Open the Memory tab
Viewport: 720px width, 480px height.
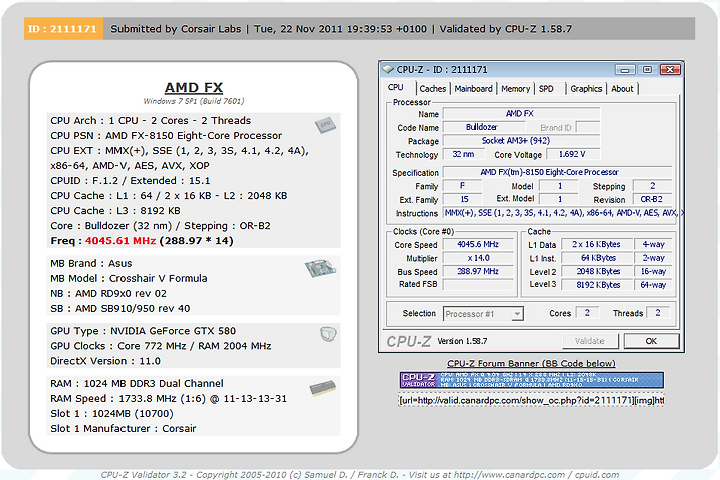click(515, 89)
